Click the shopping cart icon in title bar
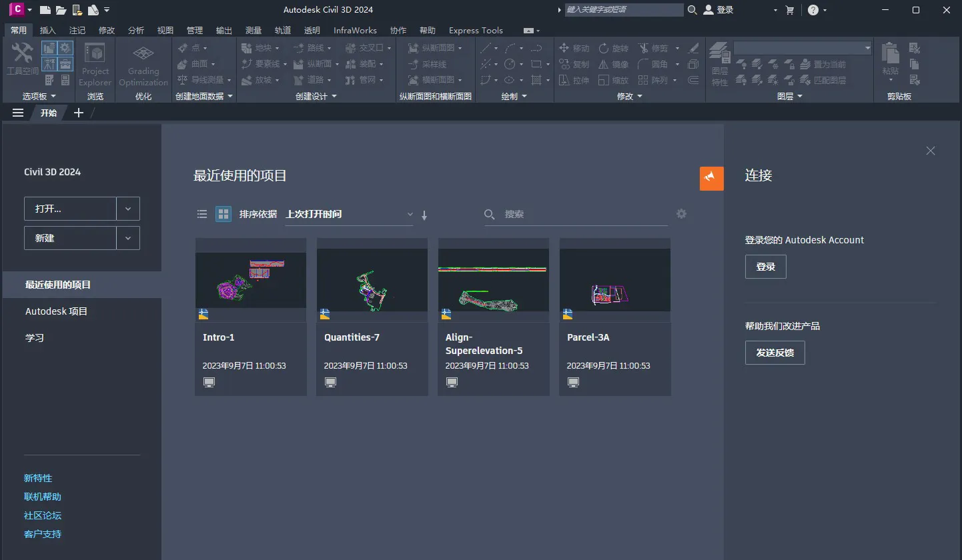Image resolution: width=962 pixels, height=560 pixels. pos(790,10)
